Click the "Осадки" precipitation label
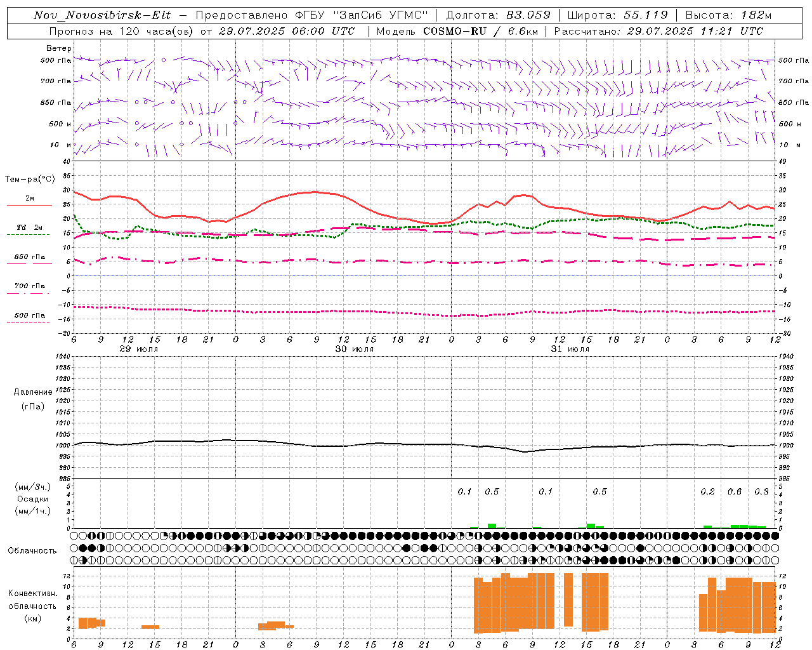The width and height of the screenshot is (812, 650). 33,499
